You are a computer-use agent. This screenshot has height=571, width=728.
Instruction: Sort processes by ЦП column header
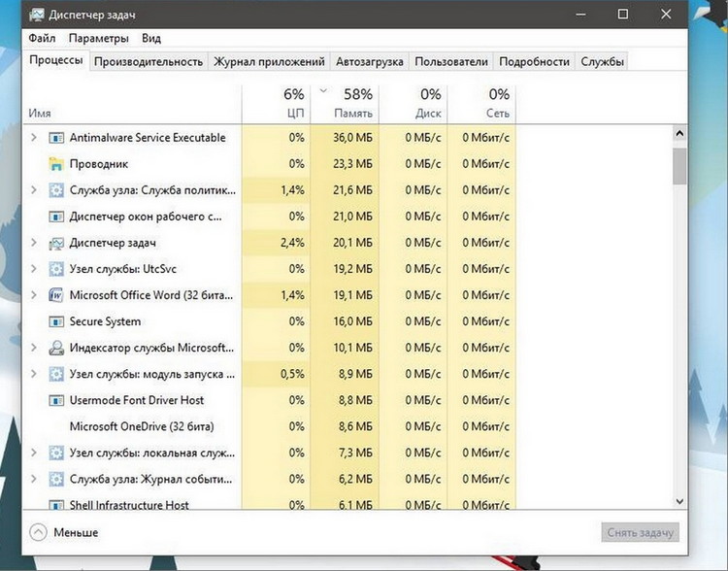click(x=276, y=104)
